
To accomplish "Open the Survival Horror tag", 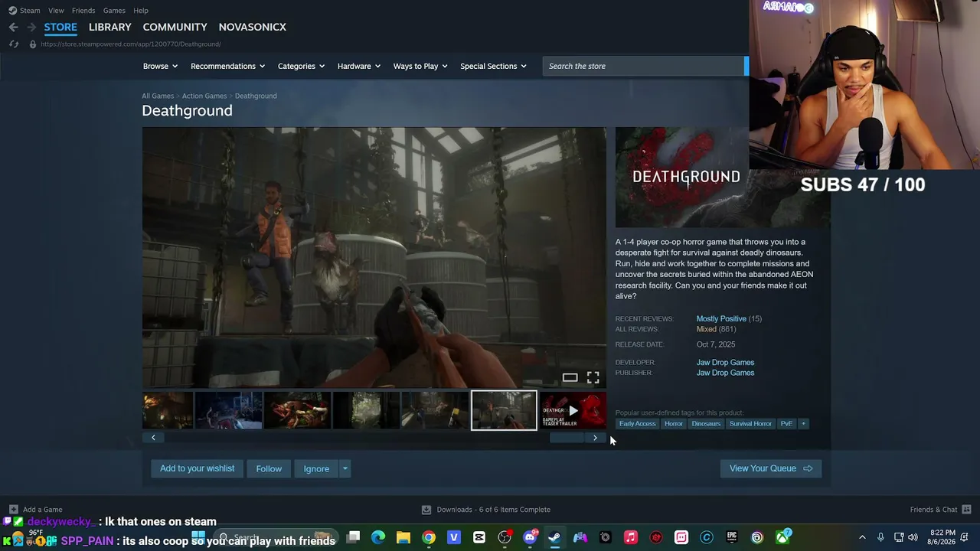I will [x=750, y=423].
